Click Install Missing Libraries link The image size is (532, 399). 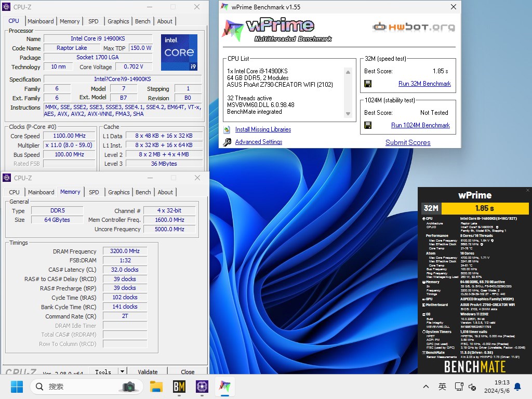click(x=263, y=129)
